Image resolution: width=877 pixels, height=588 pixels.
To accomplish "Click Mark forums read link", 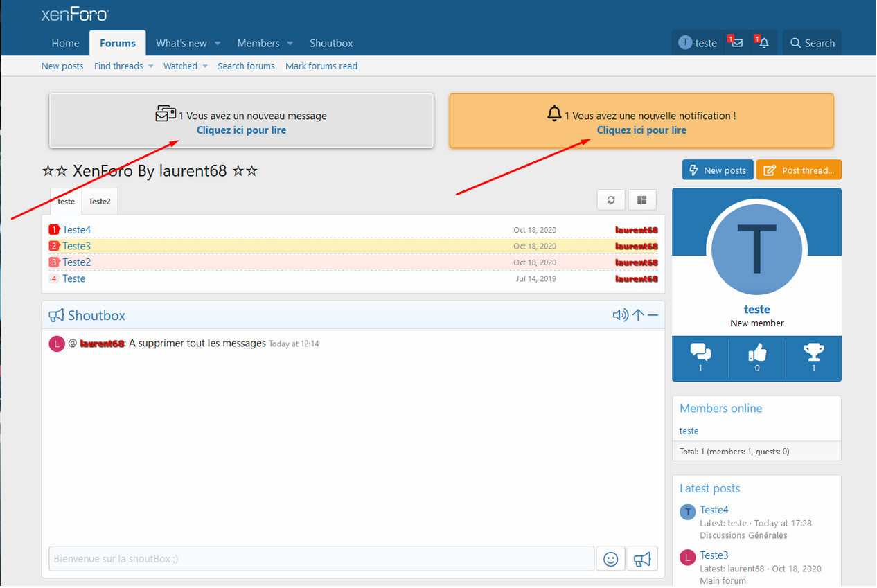I will click(321, 66).
